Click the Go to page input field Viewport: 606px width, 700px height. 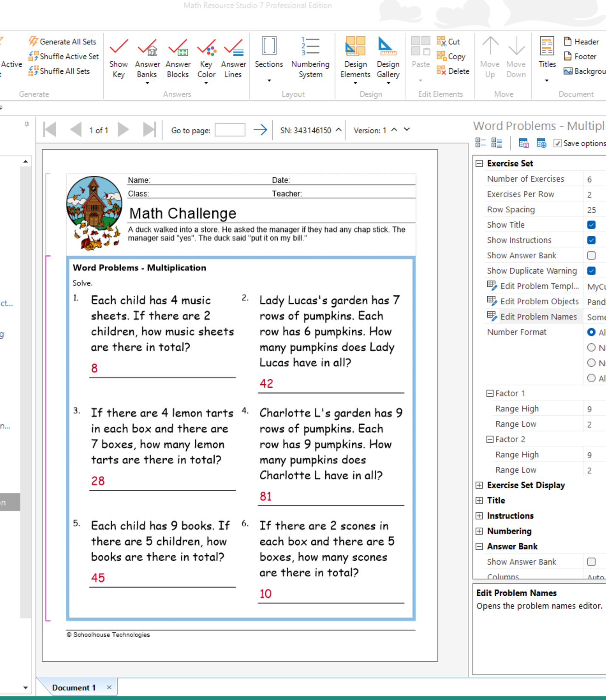[x=230, y=130]
